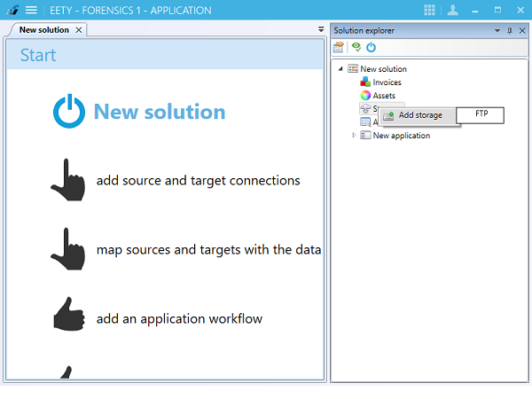Select FTP in the storage submenu
Viewport: 532px width, 399px height.
coord(480,115)
